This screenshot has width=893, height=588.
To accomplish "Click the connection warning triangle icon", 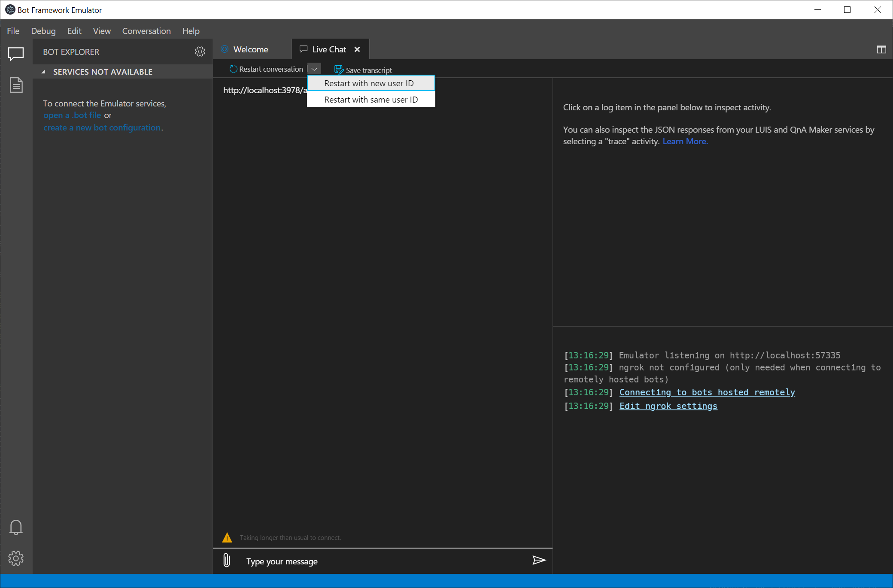I will [227, 537].
